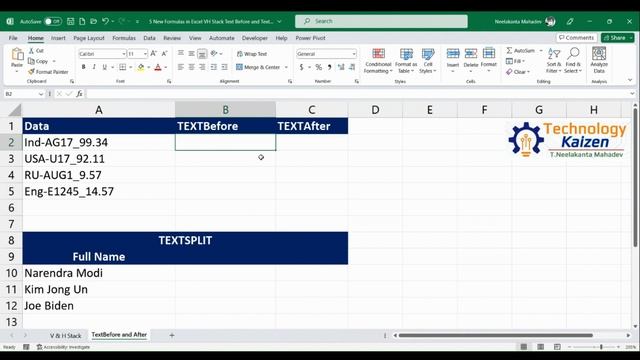The width and height of the screenshot is (640, 360).
Task: Open the Developer ribbon tab
Action: click(255, 38)
